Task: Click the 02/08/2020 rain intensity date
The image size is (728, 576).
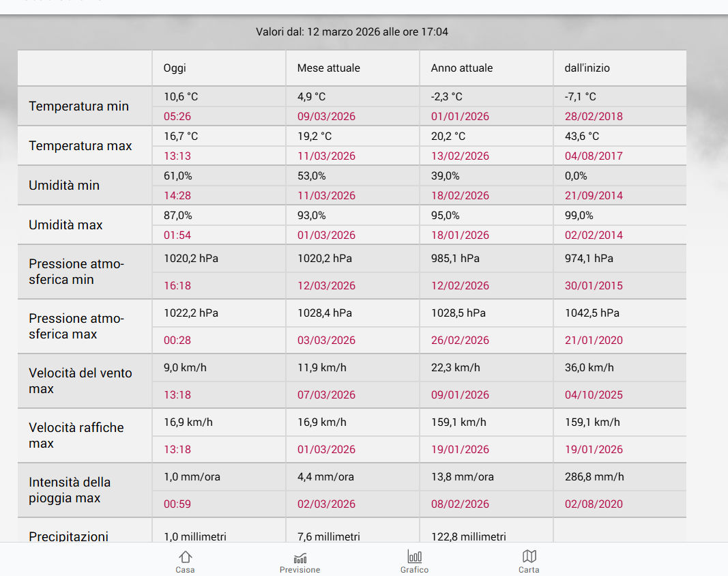Action: [x=594, y=504]
